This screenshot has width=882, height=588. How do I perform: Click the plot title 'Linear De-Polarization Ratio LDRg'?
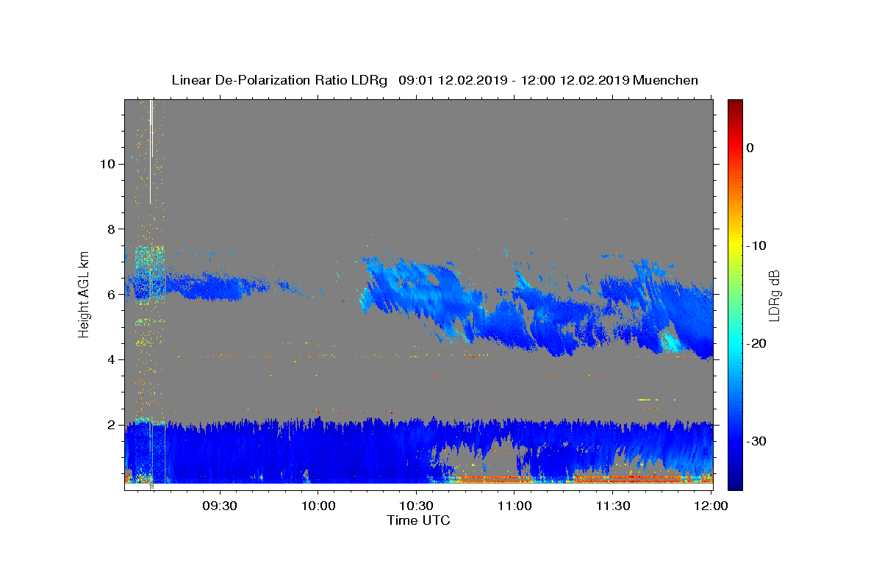pos(279,80)
